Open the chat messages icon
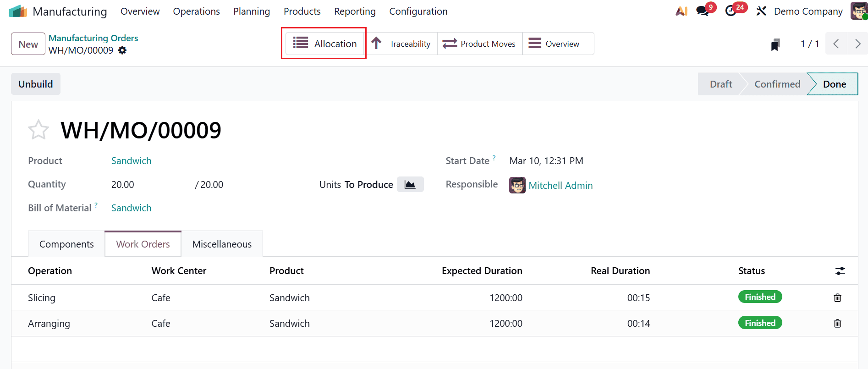Screen dimensions: 868x369 click(702, 11)
